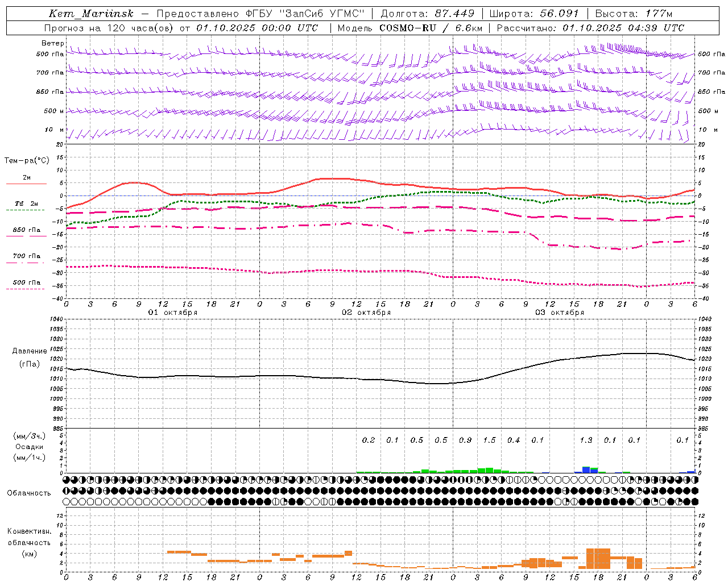Select the solid red 2м legend line
728x582 pixels.
tap(26, 184)
